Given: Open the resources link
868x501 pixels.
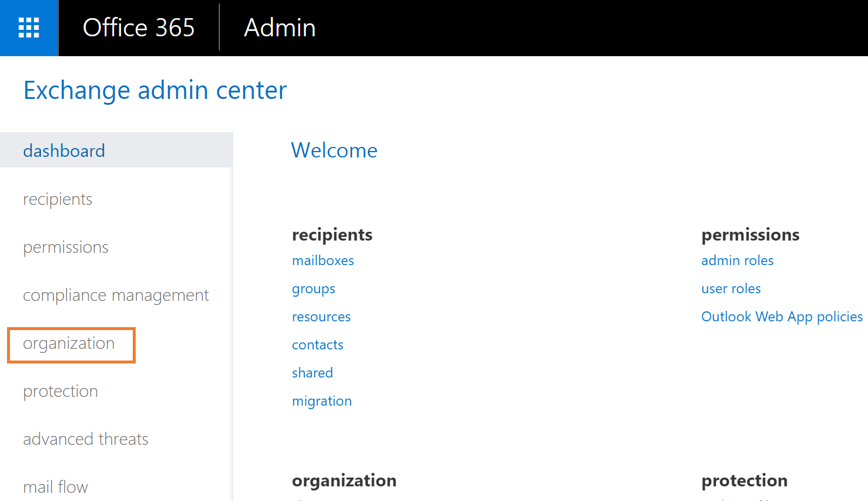Looking at the screenshot, I should [321, 317].
